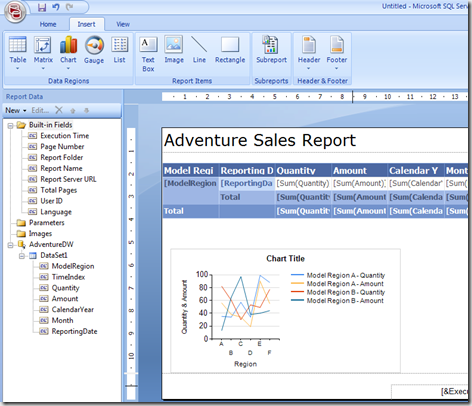
Task: Select the Report Name built-in field
Action: click(61, 168)
